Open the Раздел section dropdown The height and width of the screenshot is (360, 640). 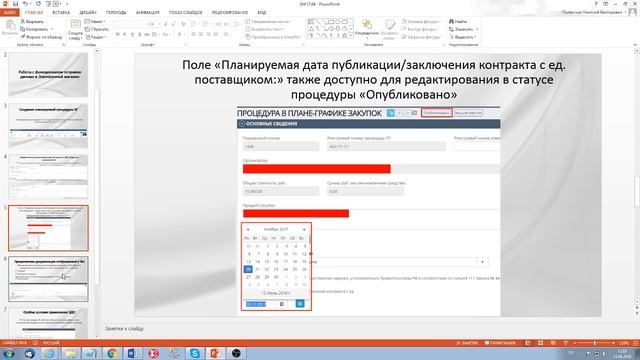[x=96, y=37]
